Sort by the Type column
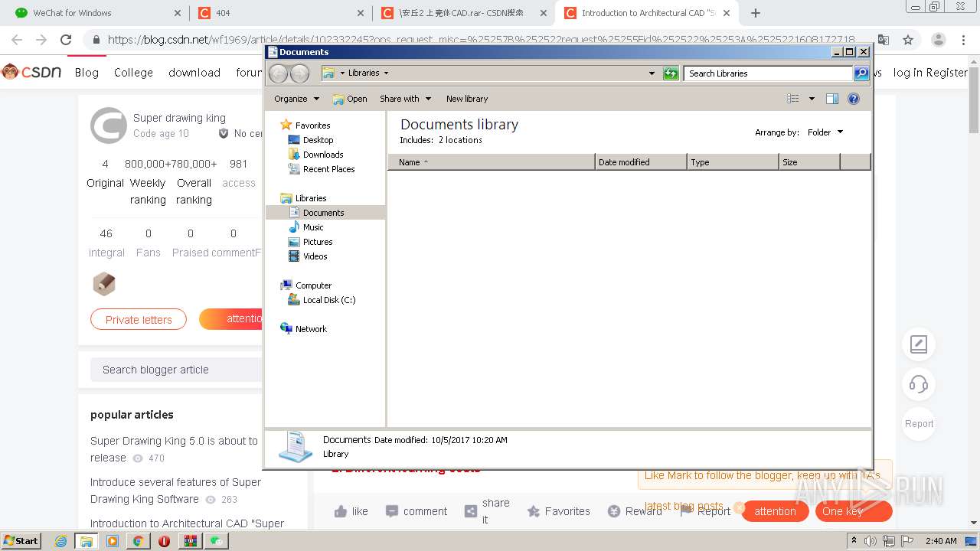Viewport: 980px width, 551px height. [x=733, y=162]
